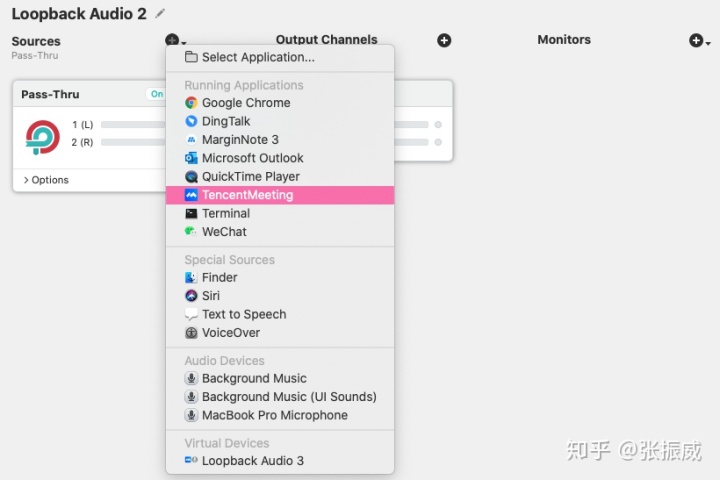Image resolution: width=720 pixels, height=480 pixels.
Task: Click the 1 (L) level meter bar
Action: click(x=133, y=124)
